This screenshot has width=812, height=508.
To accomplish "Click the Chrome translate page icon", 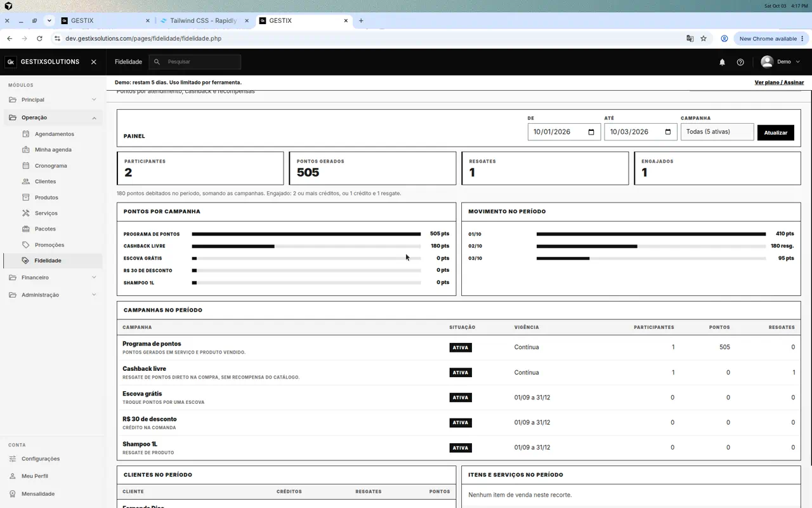I will tap(690, 39).
